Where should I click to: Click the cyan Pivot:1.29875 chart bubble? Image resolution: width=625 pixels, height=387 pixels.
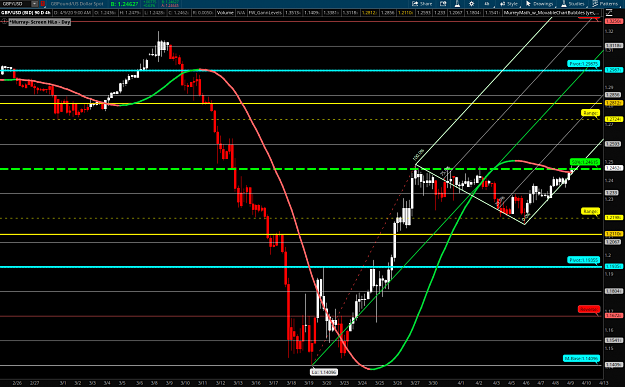tap(583, 64)
